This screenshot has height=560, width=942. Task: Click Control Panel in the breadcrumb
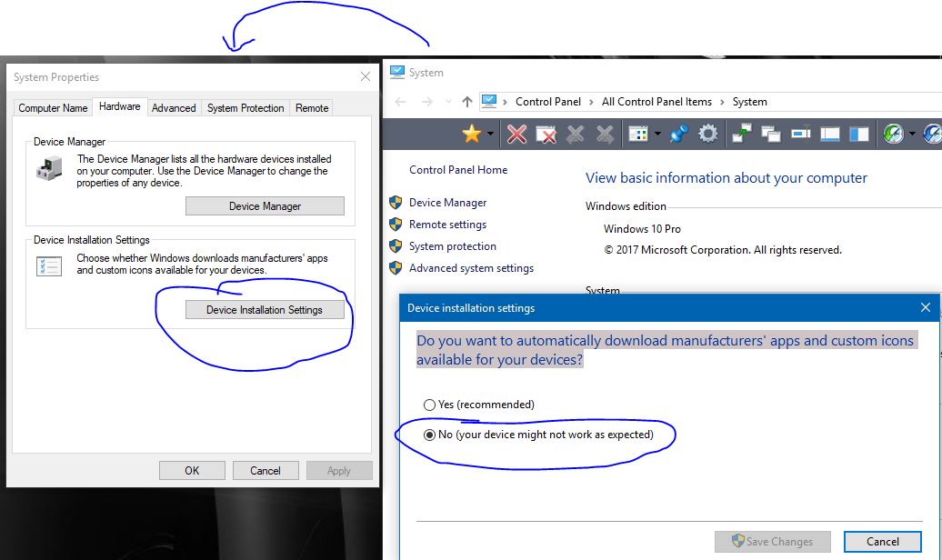tap(548, 102)
